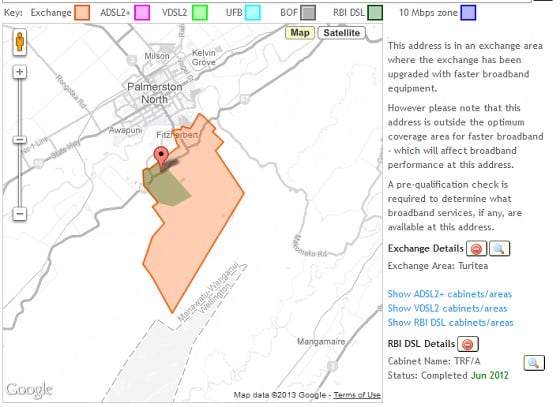Click the 10 Mbps zone blue swatch

pyautogui.click(x=468, y=13)
